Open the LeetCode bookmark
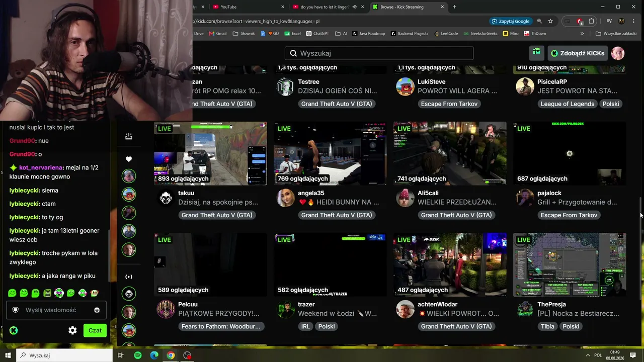644x362 pixels. pyautogui.click(x=446, y=34)
